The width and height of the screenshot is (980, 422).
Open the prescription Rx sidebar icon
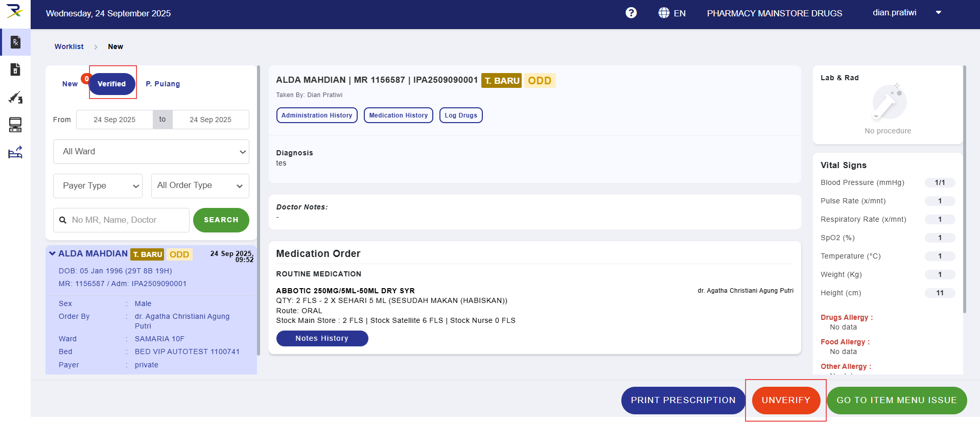tap(15, 42)
